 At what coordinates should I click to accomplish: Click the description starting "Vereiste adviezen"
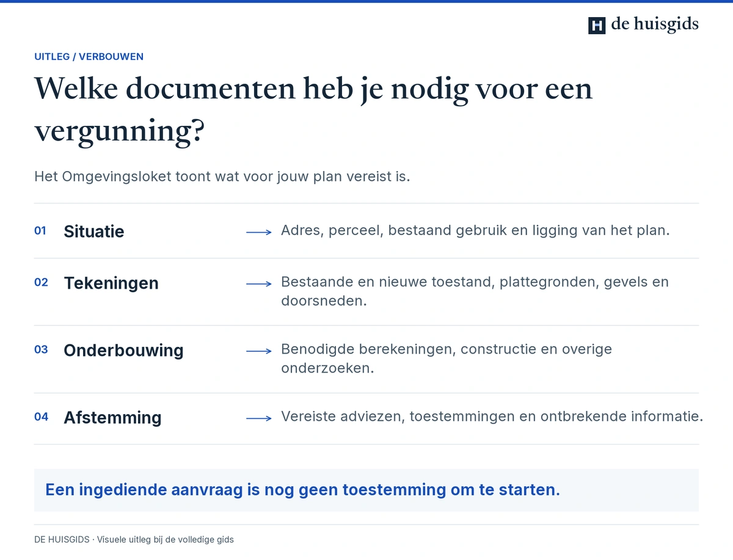pyautogui.click(x=492, y=416)
